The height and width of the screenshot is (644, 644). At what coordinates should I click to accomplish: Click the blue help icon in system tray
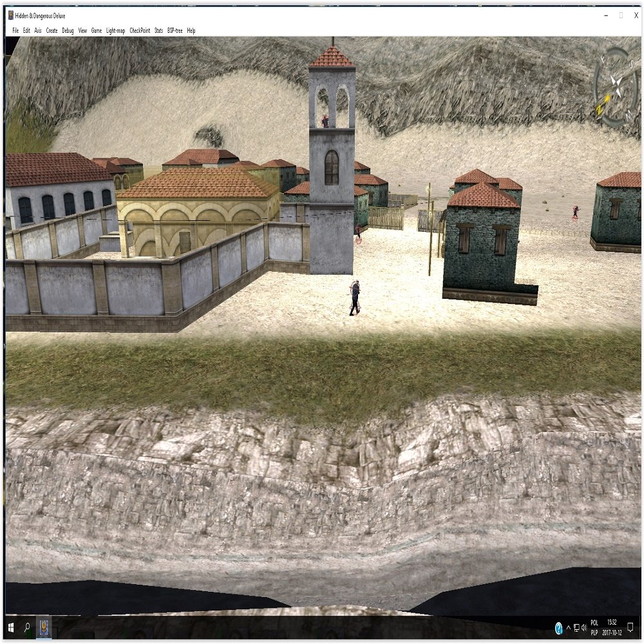pyautogui.click(x=558, y=628)
